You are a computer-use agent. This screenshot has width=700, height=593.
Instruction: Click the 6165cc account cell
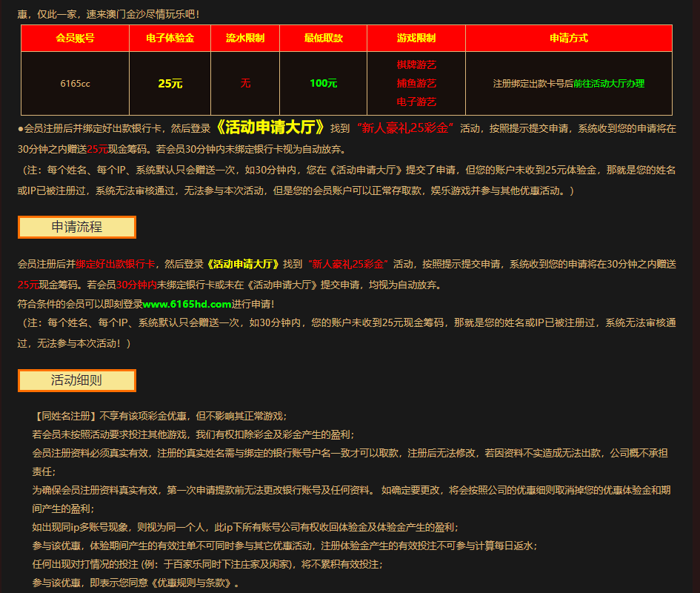[x=75, y=84]
